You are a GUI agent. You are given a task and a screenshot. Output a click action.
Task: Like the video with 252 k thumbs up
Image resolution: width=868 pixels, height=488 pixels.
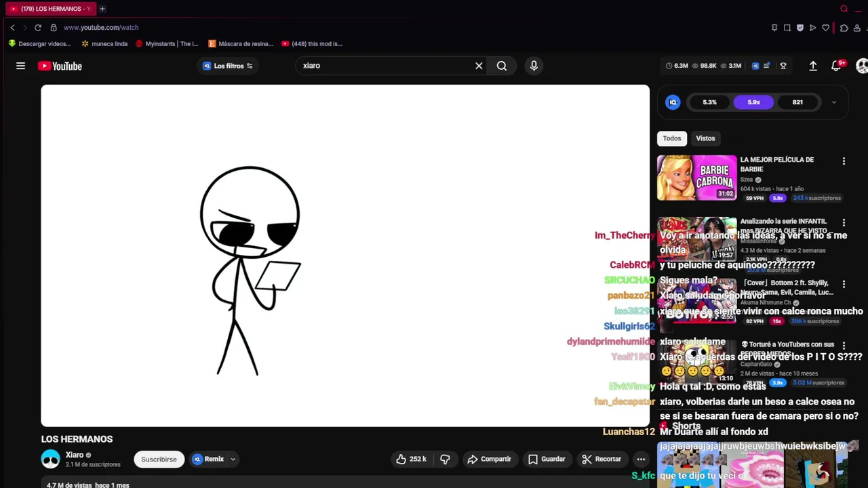pyautogui.click(x=412, y=459)
